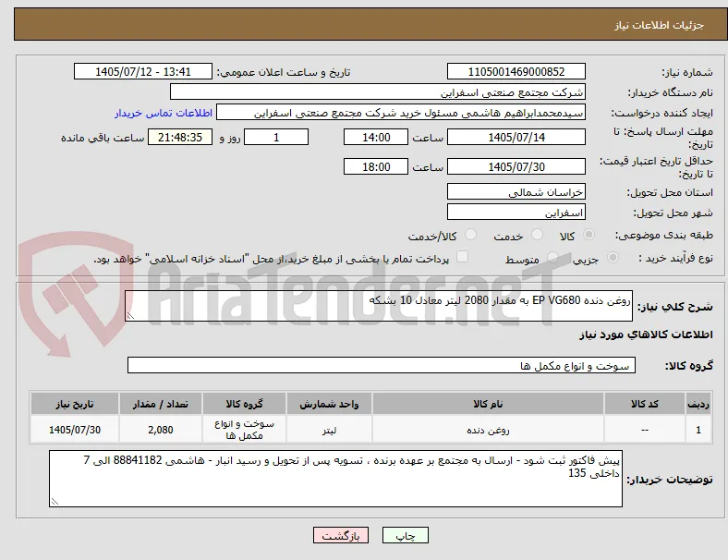Click the ردیف column header

[698, 404]
